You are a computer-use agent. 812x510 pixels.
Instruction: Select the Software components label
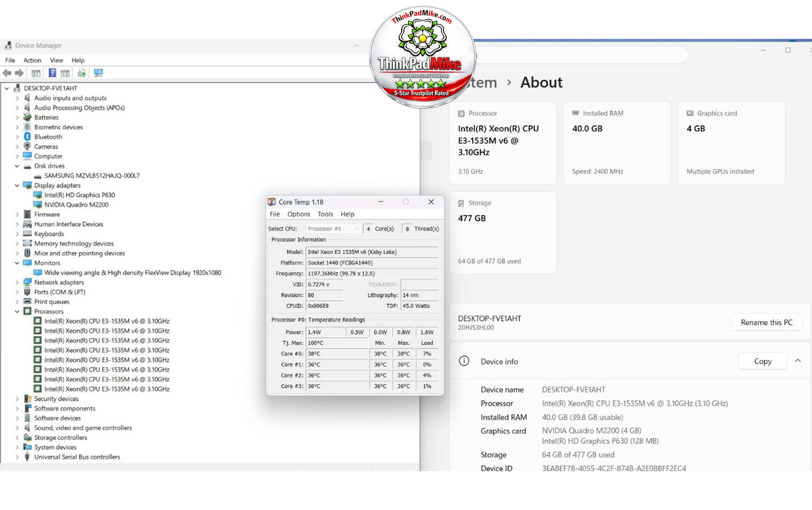tap(65, 408)
